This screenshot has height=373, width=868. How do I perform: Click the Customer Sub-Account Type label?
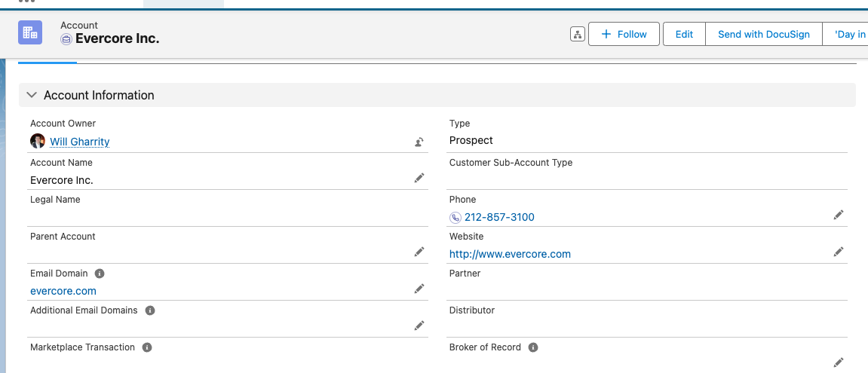point(511,163)
